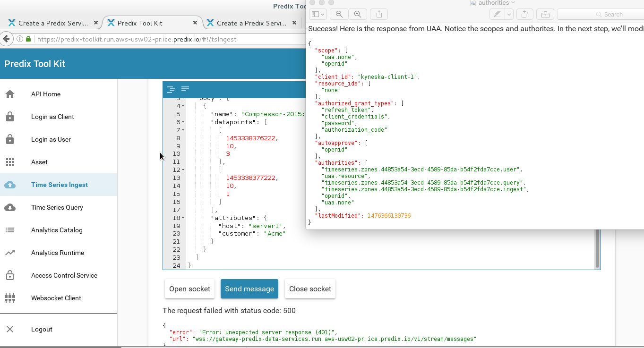Click the trend-line icon beside Analytics Runtime
This screenshot has width=644, height=348.
pyautogui.click(x=10, y=253)
